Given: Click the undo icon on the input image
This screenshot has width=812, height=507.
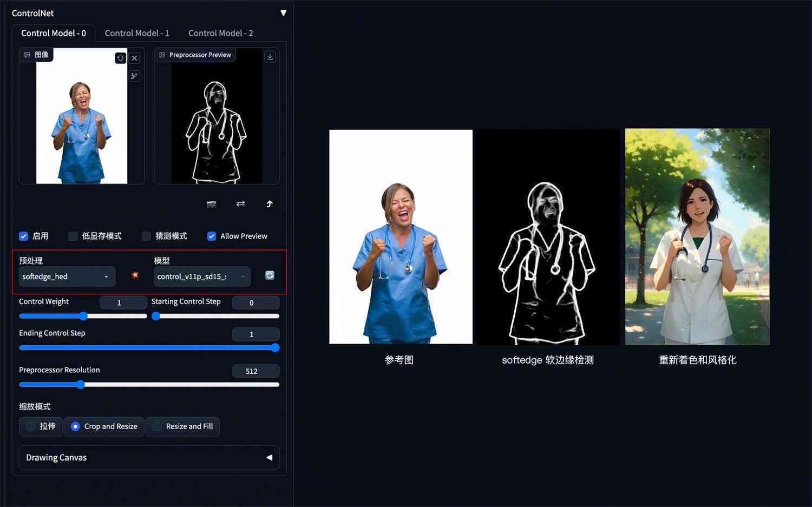Looking at the screenshot, I should tap(120, 58).
